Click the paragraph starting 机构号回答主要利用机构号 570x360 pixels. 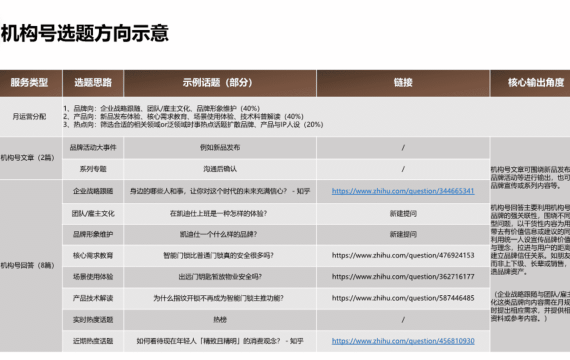(530, 239)
